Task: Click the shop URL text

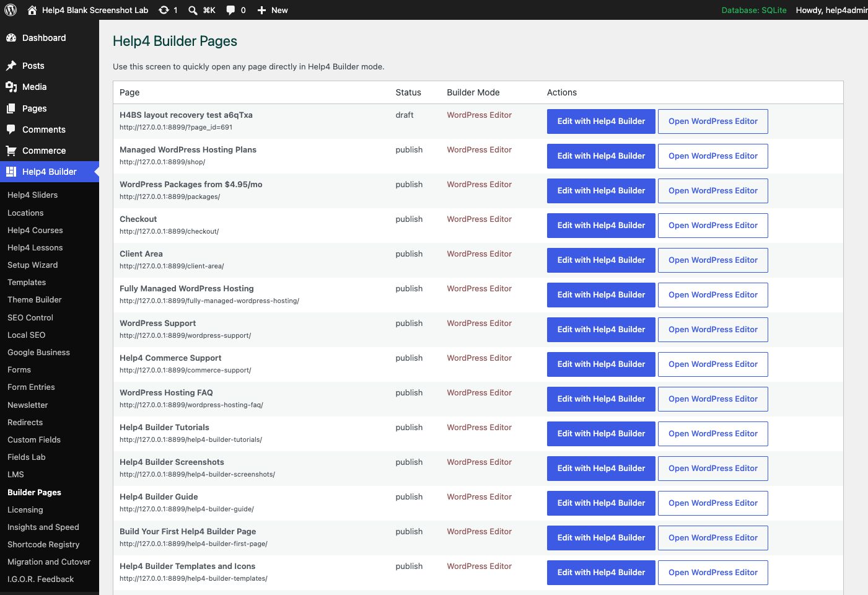Action: [162, 162]
